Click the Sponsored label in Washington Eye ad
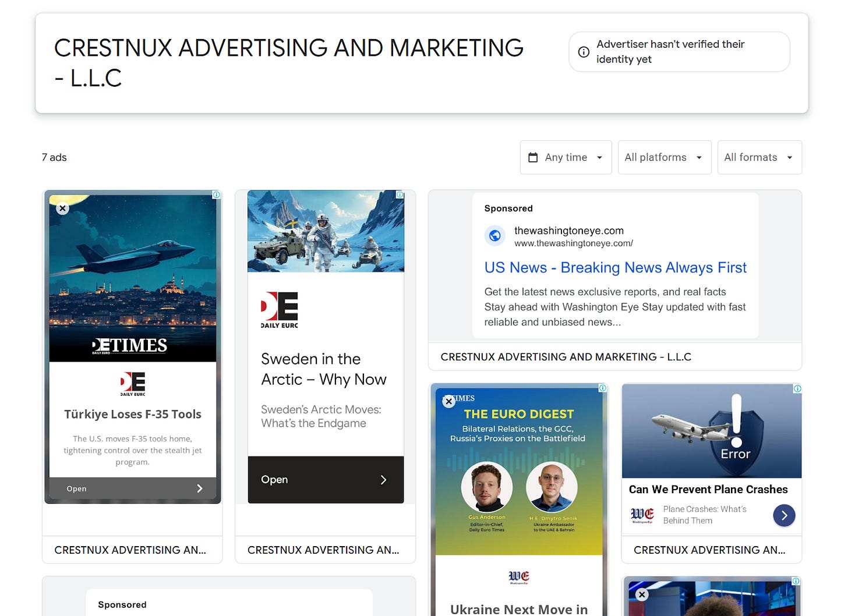The image size is (848, 616). (508, 208)
